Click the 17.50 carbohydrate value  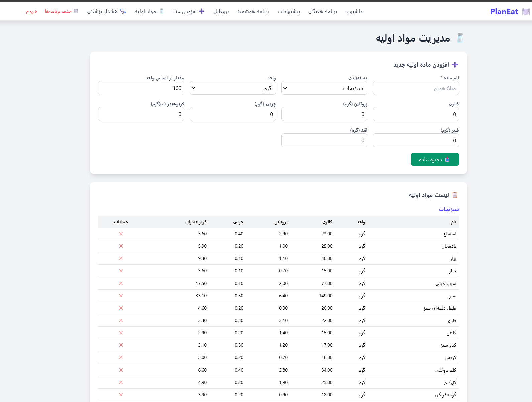click(x=201, y=283)
